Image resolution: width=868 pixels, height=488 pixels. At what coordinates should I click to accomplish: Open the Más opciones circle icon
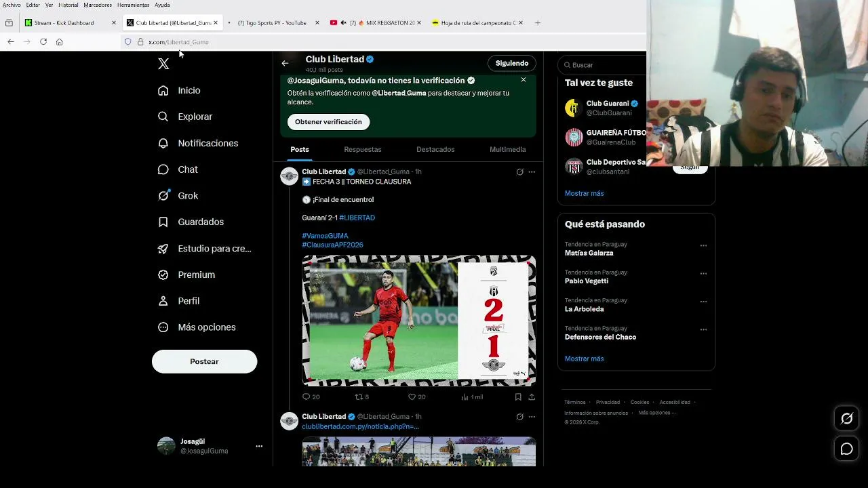(163, 327)
